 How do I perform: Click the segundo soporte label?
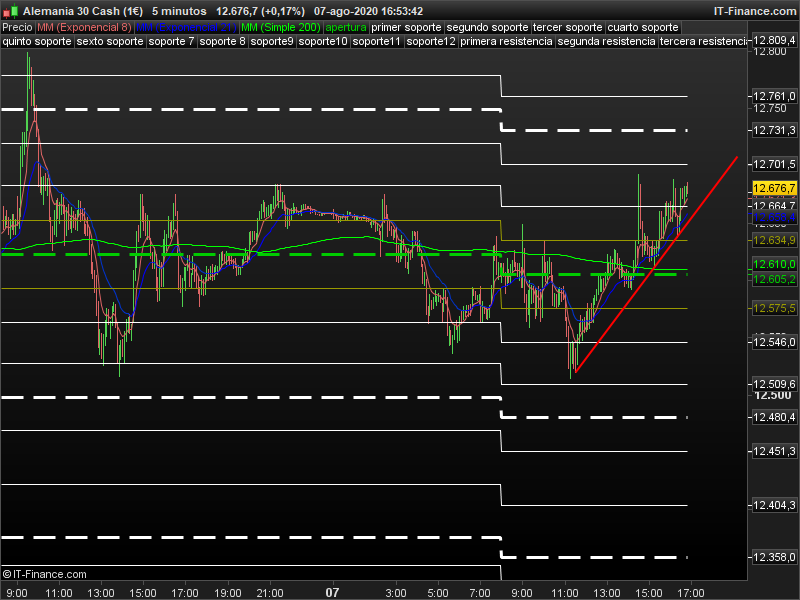pos(487,27)
